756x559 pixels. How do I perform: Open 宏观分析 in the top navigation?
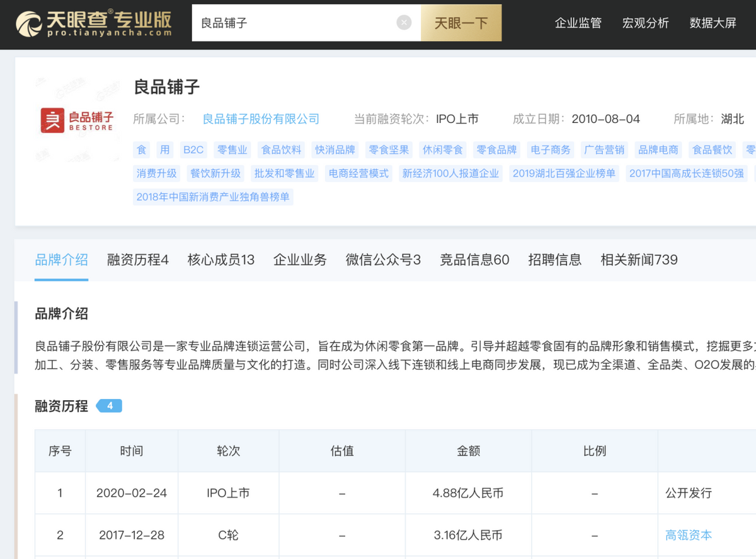coord(646,23)
